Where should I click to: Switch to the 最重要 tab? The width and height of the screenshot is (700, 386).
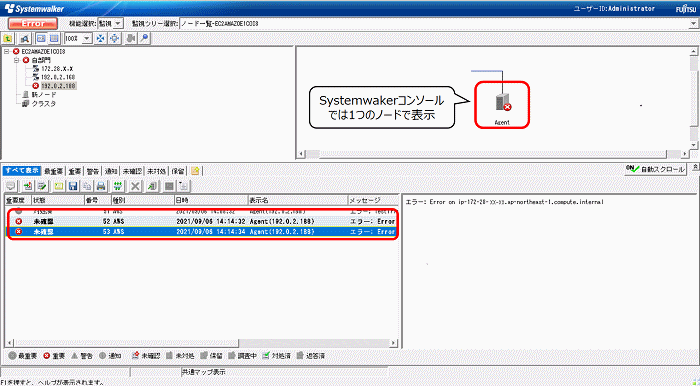click(55, 170)
